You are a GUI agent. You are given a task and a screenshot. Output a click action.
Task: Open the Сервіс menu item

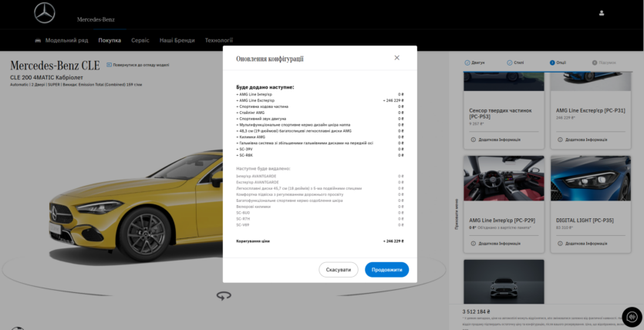coord(140,40)
